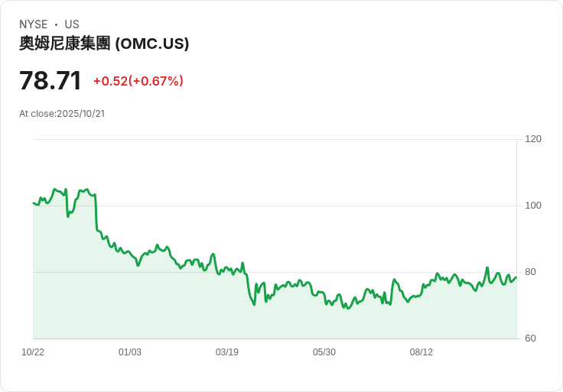Click the 100 y-axis label
The height and width of the screenshot is (392, 563).
click(533, 206)
